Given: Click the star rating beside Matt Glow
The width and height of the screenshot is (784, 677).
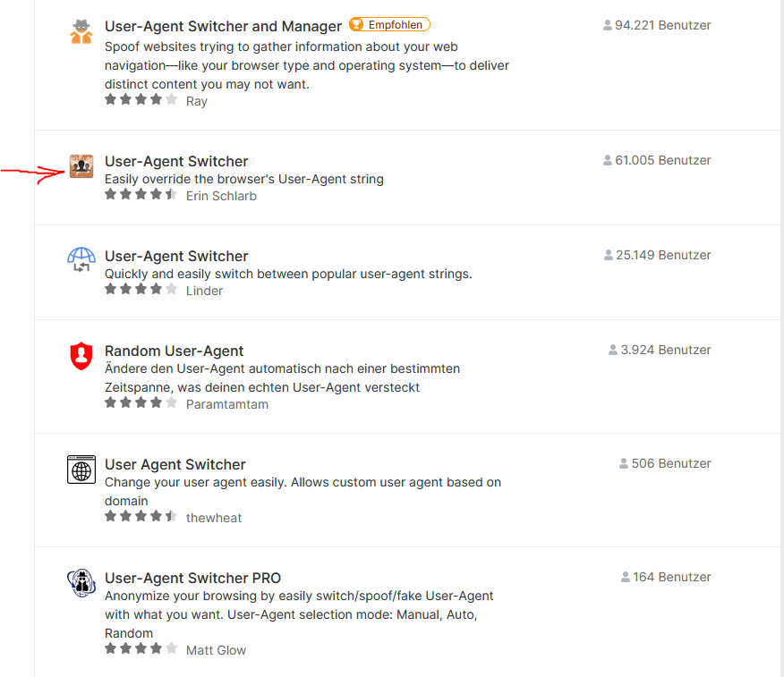Looking at the screenshot, I should [141, 649].
